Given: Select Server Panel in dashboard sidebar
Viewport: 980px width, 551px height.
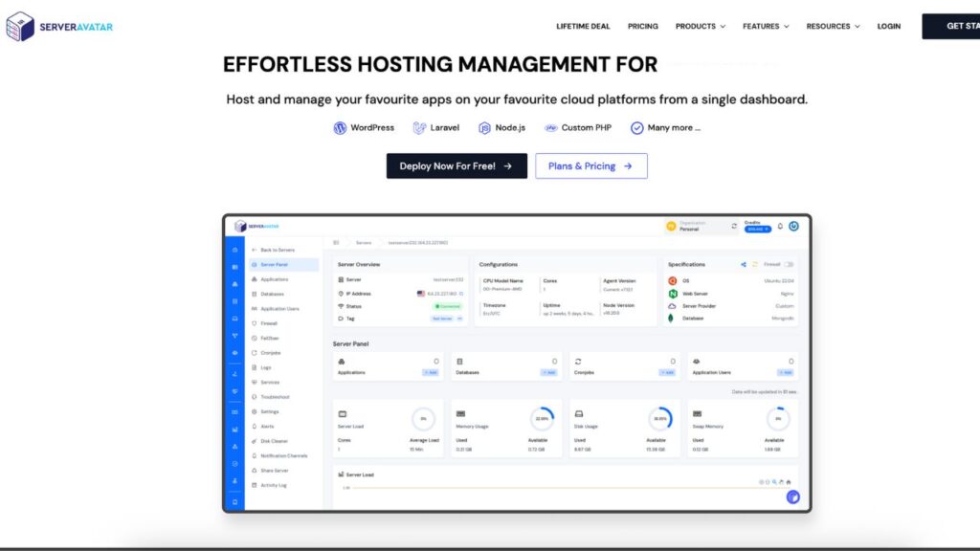Looking at the screenshot, I should (274, 264).
